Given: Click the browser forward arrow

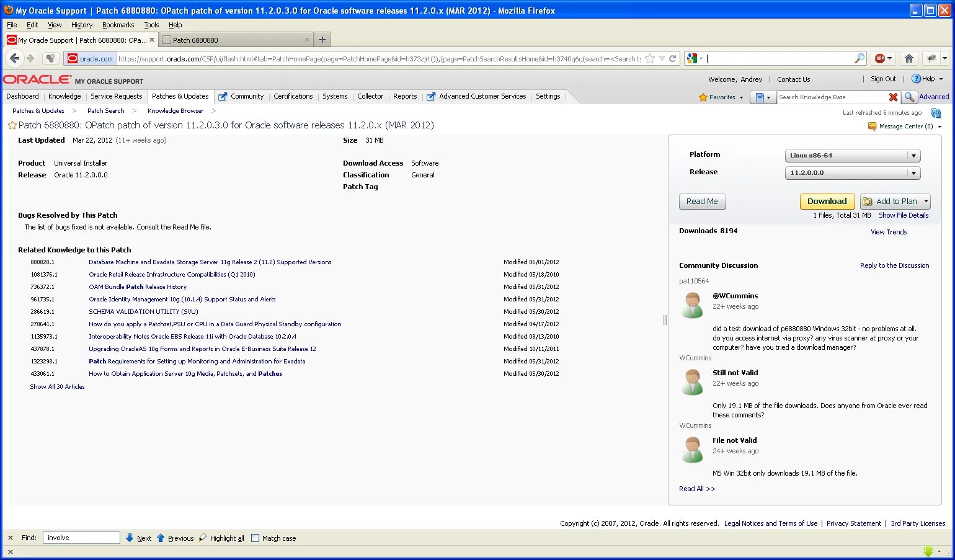Looking at the screenshot, I should click(x=30, y=58).
